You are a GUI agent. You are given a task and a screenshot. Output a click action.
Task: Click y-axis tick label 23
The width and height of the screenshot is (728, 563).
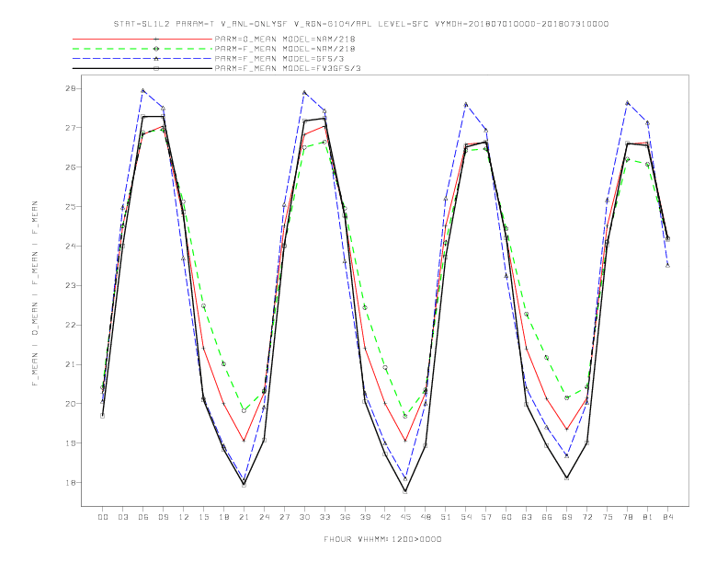[x=72, y=285]
